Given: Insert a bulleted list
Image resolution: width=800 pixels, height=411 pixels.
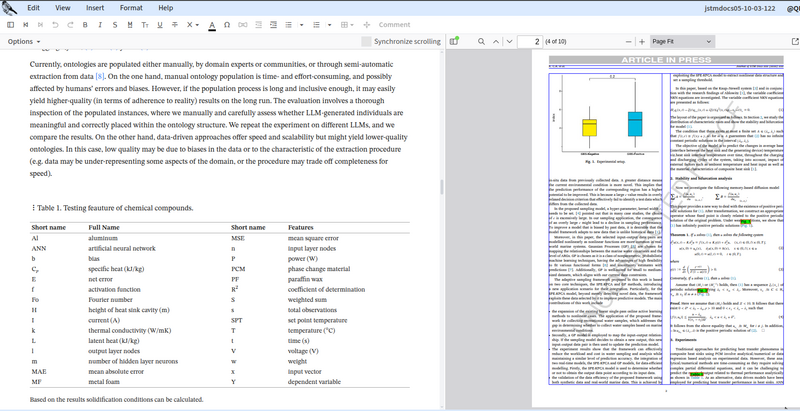Looking at the screenshot, I should [289, 24].
